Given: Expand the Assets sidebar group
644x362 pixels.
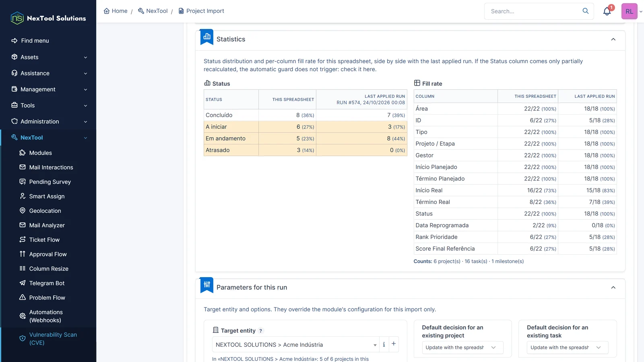Looking at the screenshot, I should pos(48,57).
